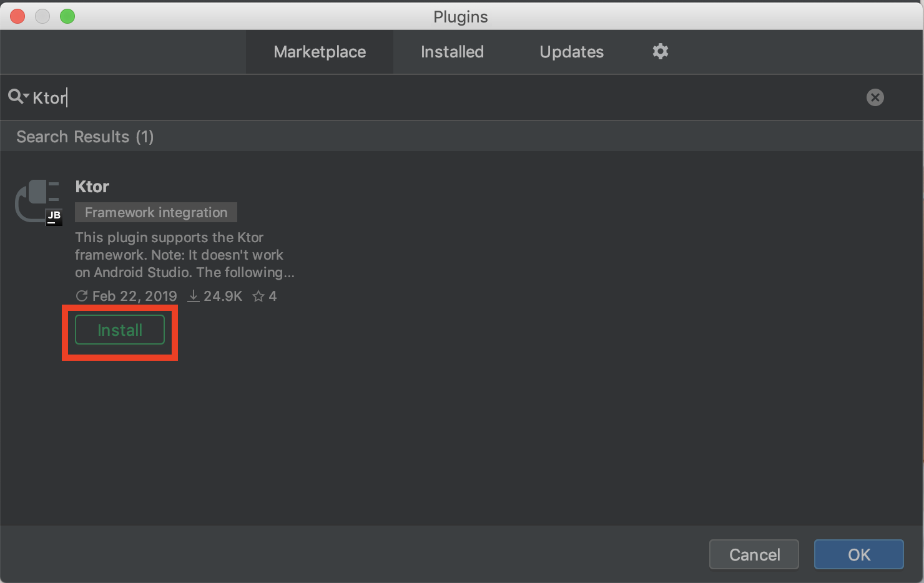Clear the Ktor search text
The image size is (924, 583).
(875, 97)
